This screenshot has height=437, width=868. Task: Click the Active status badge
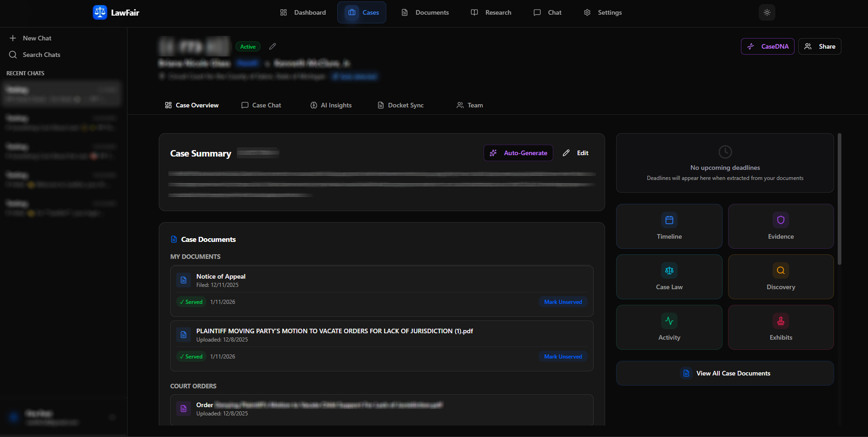248,46
